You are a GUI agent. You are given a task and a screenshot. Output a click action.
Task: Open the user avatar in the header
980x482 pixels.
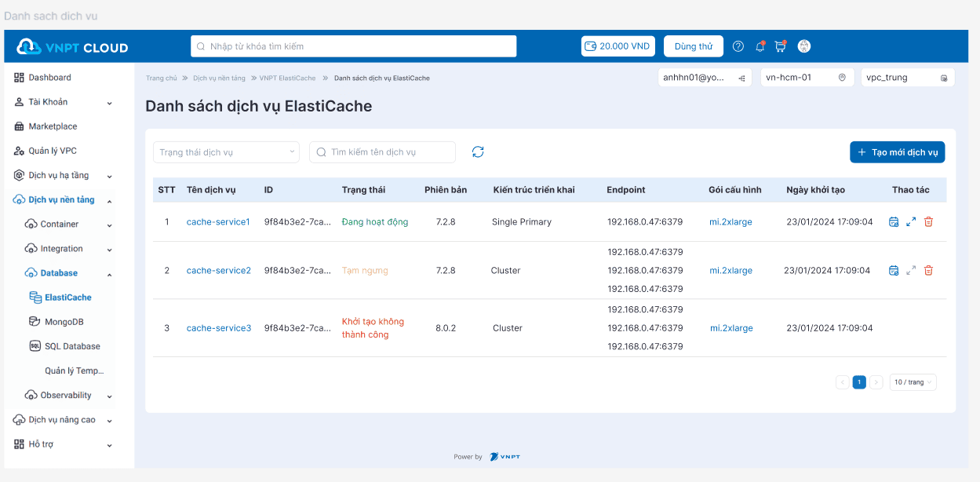pyautogui.click(x=804, y=46)
